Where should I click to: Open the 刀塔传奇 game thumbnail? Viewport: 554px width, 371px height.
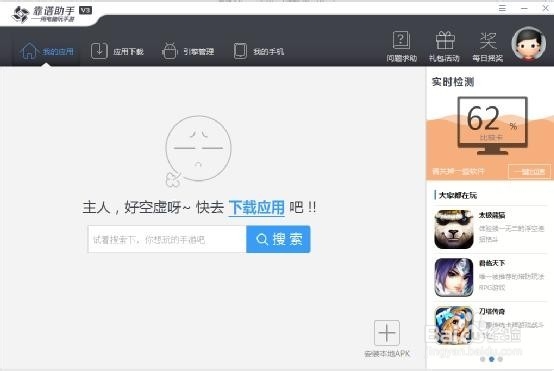(454, 325)
